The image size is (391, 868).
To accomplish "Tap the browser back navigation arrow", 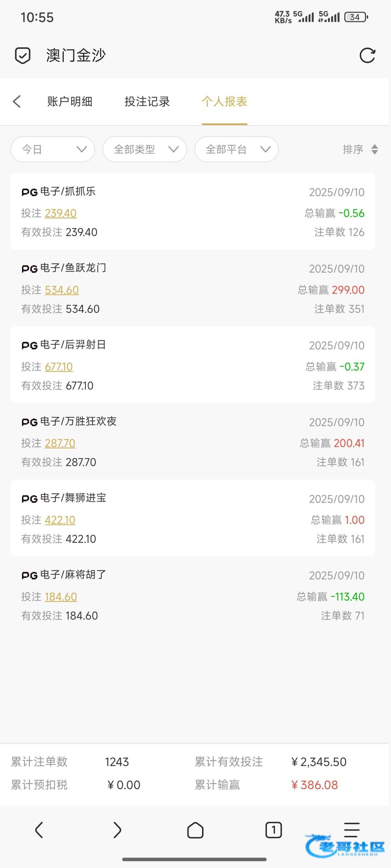I will pos(39,830).
